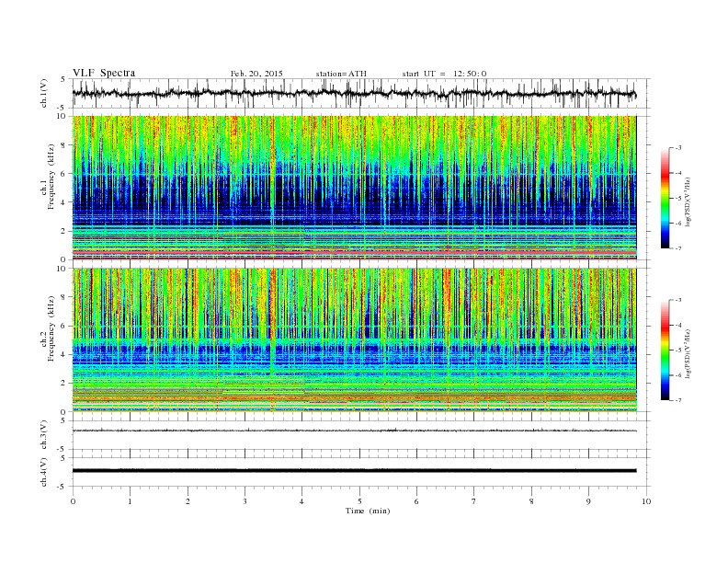The height and width of the screenshot is (563, 728).
Task: Click the "0" tick on the time axis
Action: (x=73, y=501)
